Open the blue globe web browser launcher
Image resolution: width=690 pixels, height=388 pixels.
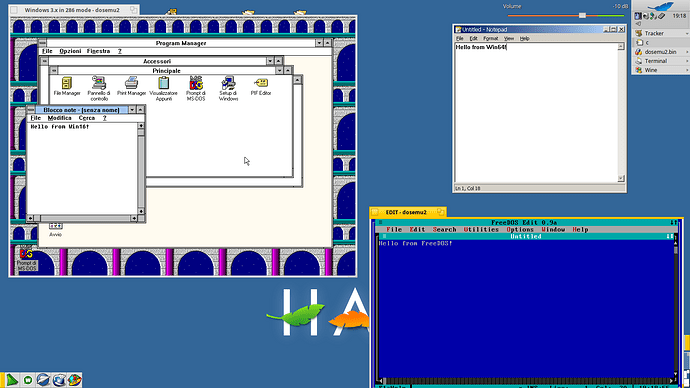[59, 380]
